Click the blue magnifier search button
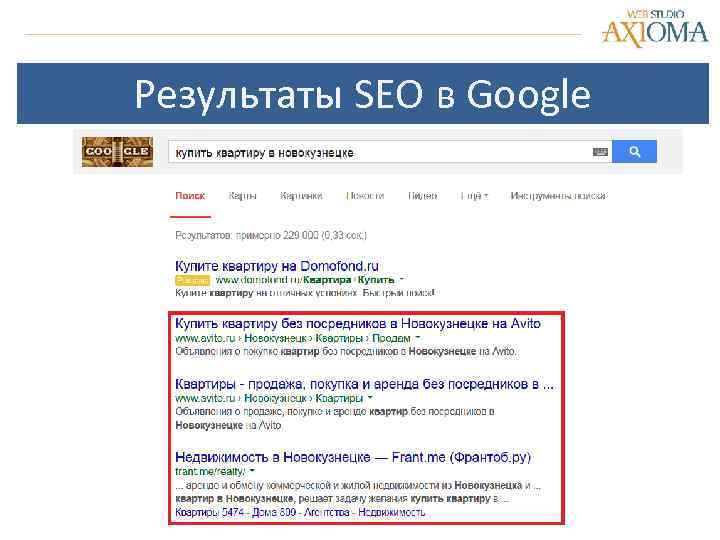 click(634, 152)
